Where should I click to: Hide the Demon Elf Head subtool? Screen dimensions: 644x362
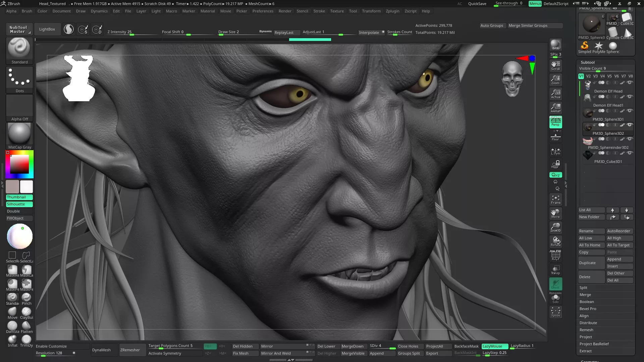pos(630,82)
